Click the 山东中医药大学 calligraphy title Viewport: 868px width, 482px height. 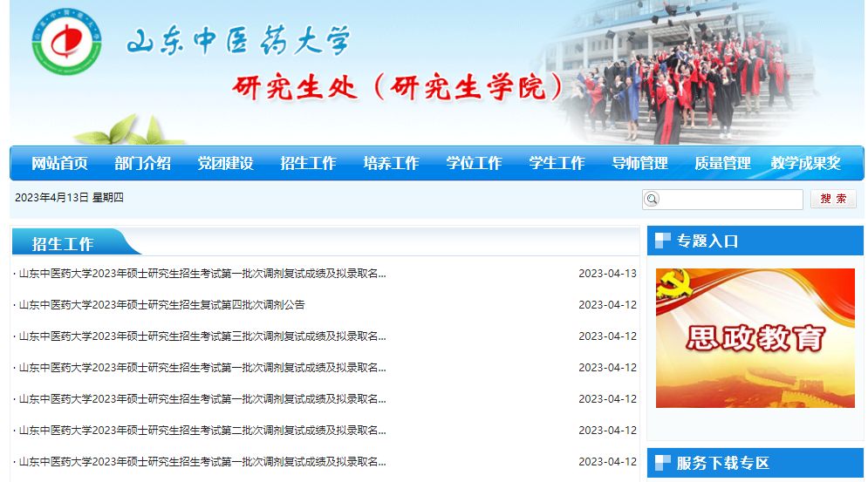(238, 40)
